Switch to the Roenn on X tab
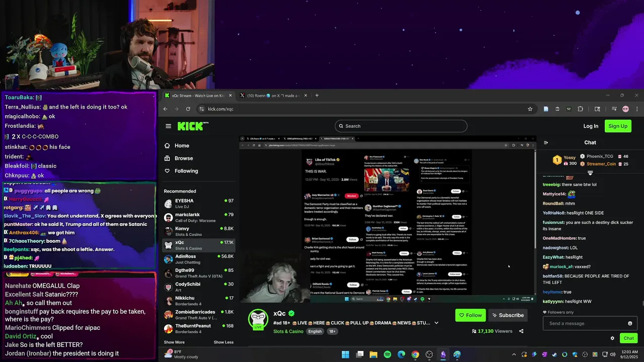644x362 pixels. click(273, 96)
